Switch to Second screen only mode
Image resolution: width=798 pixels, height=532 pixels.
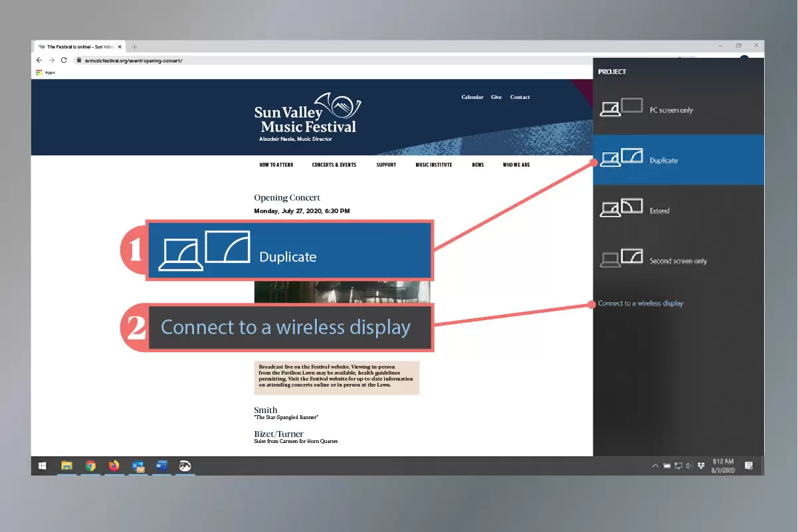coord(678,260)
